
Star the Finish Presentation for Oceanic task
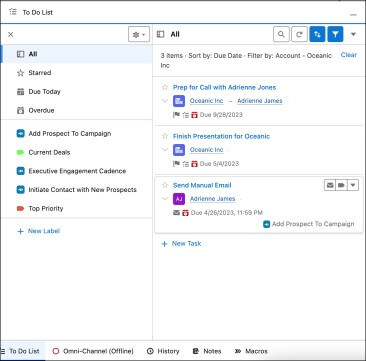pyautogui.click(x=165, y=136)
